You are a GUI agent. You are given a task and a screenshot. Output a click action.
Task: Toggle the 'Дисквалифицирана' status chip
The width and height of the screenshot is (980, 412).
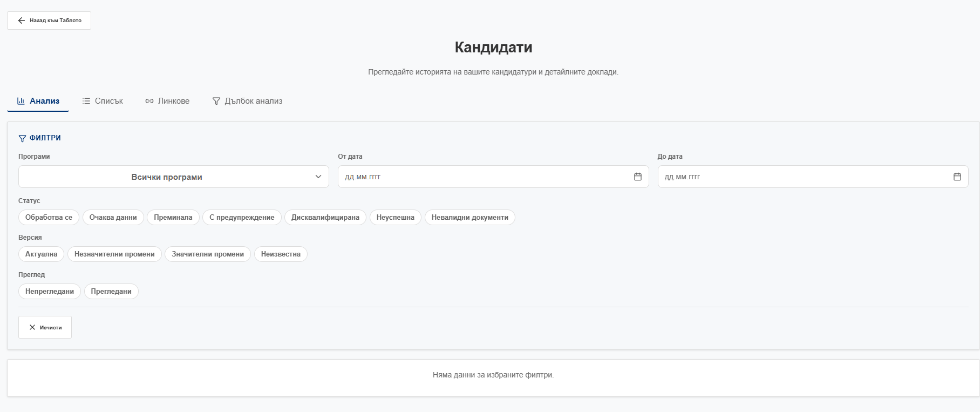pos(325,218)
